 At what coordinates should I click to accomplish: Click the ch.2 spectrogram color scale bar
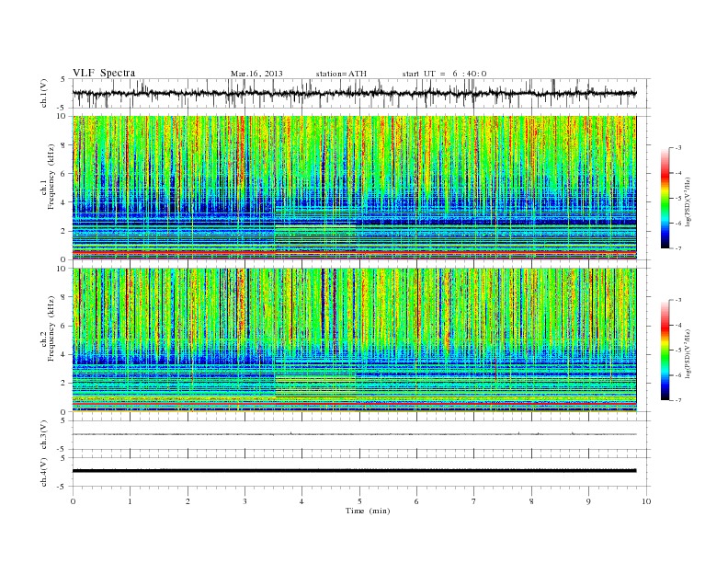665,350
